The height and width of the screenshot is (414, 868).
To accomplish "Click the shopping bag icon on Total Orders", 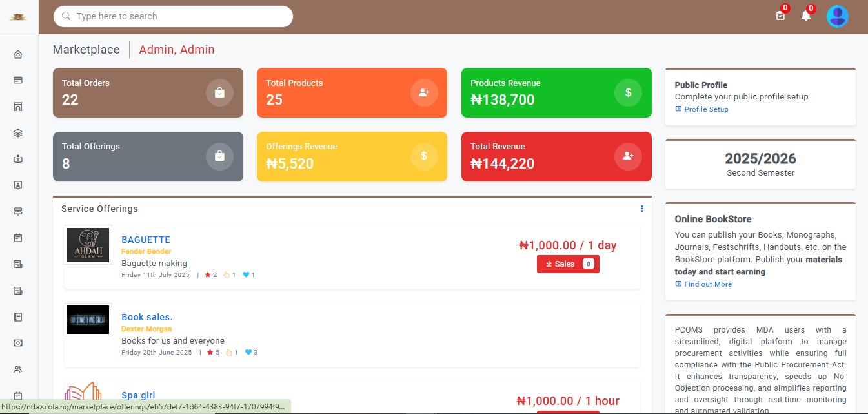I will (219, 92).
